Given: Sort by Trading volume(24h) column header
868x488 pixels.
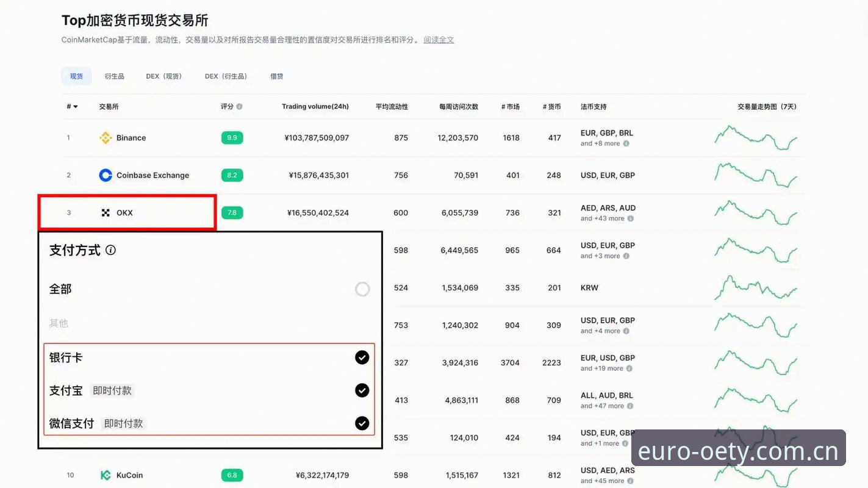Looking at the screenshot, I should pyautogui.click(x=315, y=107).
